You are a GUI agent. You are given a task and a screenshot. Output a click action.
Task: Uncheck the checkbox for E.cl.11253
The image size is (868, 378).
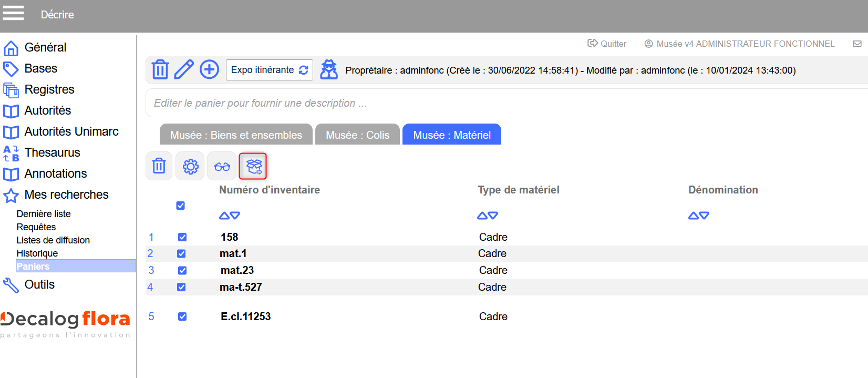[182, 316]
